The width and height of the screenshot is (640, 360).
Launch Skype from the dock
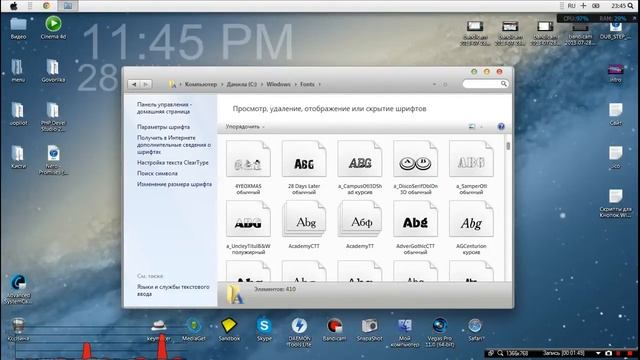click(x=264, y=329)
